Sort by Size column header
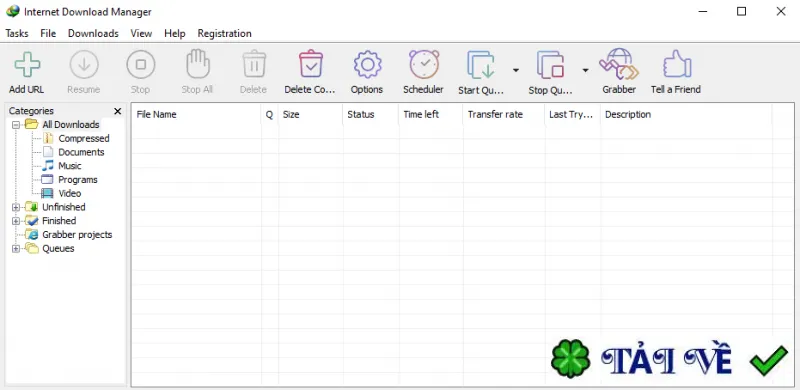Screen dimensions: 800x390 pos(311,114)
